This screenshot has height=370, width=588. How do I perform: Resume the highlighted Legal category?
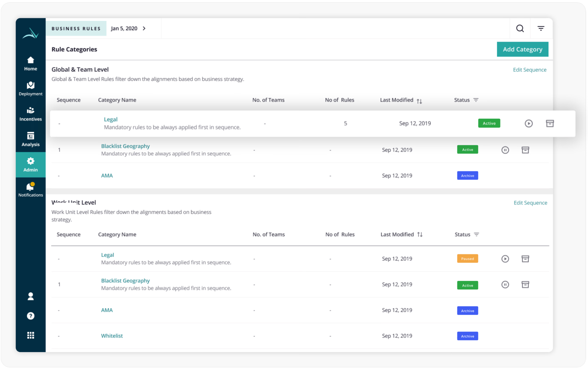click(x=528, y=123)
